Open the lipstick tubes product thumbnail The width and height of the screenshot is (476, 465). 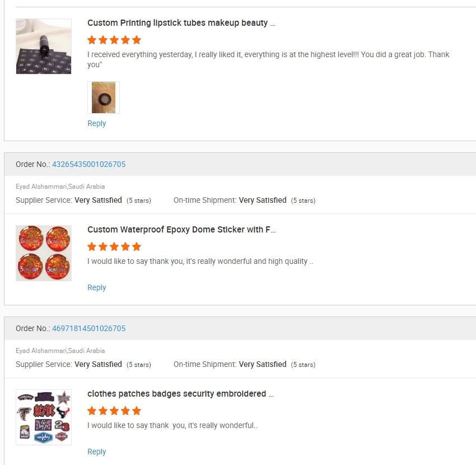pyautogui.click(x=44, y=46)
